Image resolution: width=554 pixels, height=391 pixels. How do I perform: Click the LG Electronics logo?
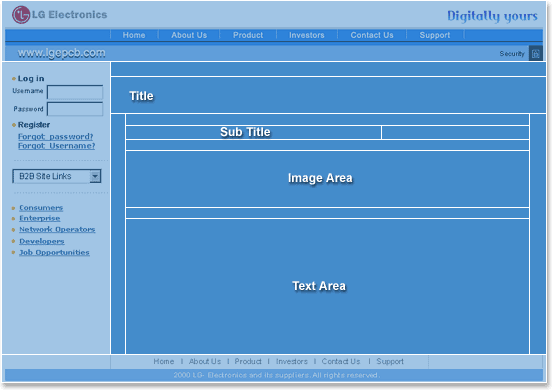click(59, 15)
